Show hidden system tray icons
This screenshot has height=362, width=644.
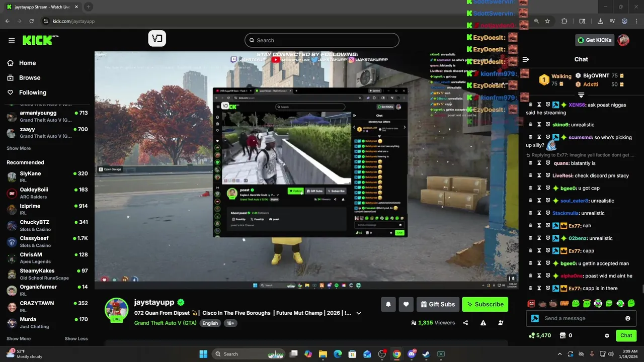pyautogui.click(x=559, y=354)
